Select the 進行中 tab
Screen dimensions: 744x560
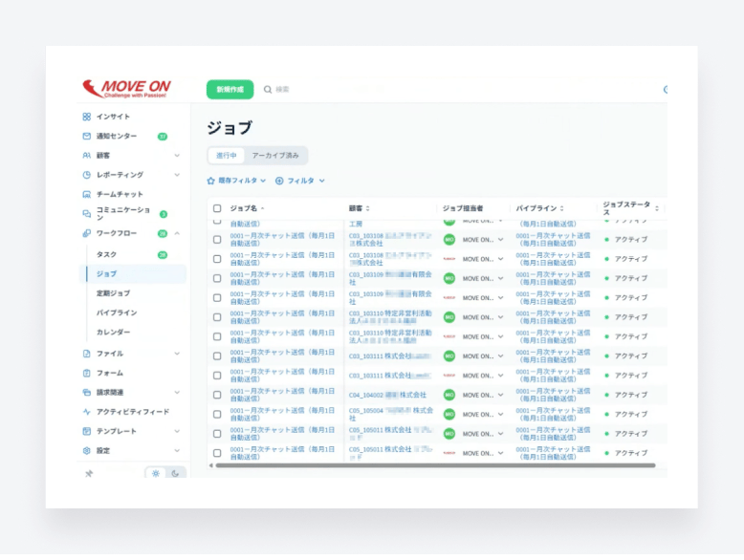227,156
